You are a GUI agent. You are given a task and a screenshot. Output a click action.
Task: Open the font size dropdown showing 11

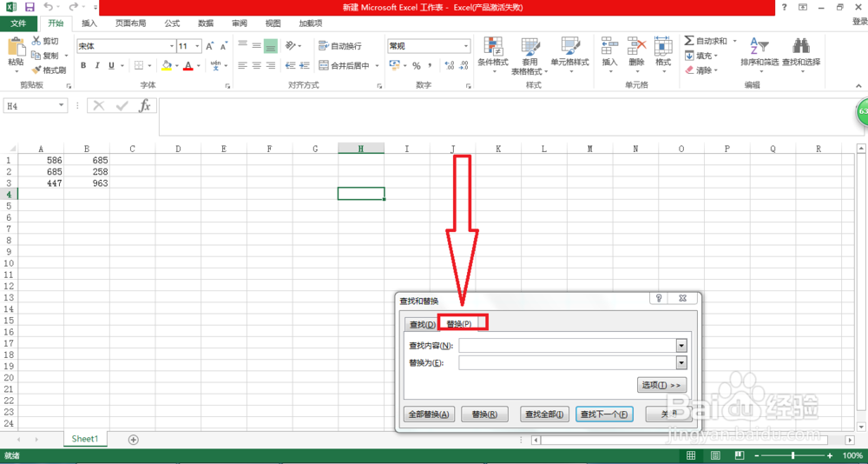(x=198, y=47)
